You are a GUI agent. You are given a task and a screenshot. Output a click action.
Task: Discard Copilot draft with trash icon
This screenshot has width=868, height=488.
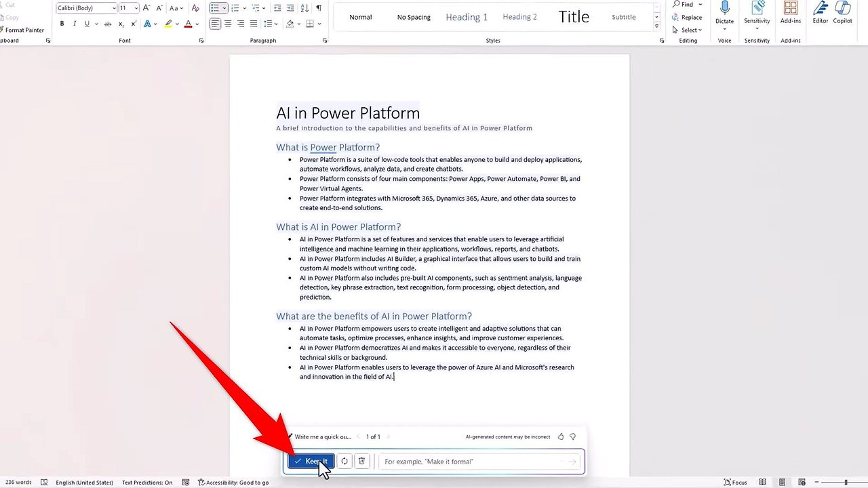coord(361,461)
